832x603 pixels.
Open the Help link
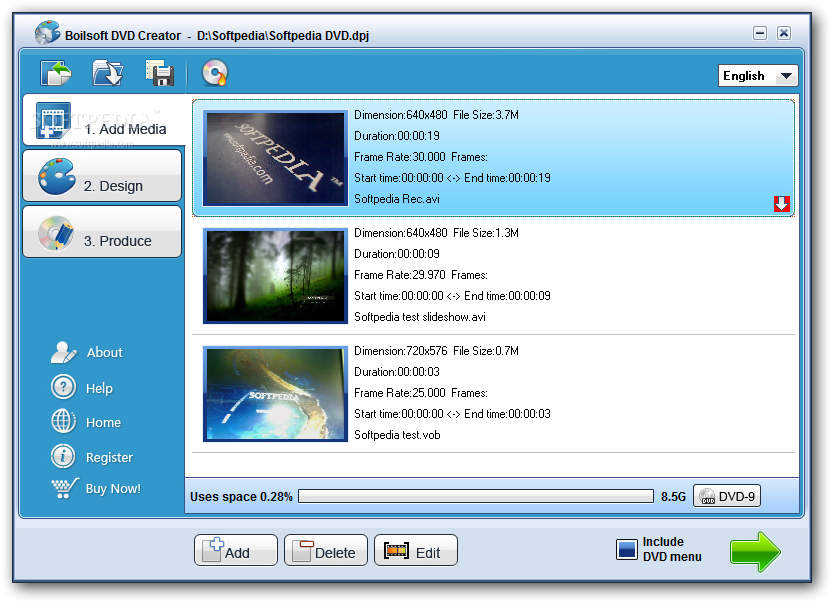[x=99, y=388]
